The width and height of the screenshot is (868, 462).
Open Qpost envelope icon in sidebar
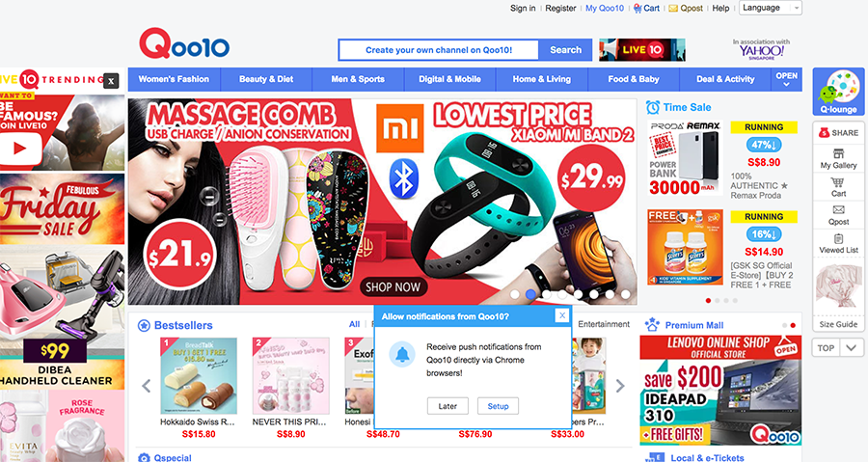(838, 209)
